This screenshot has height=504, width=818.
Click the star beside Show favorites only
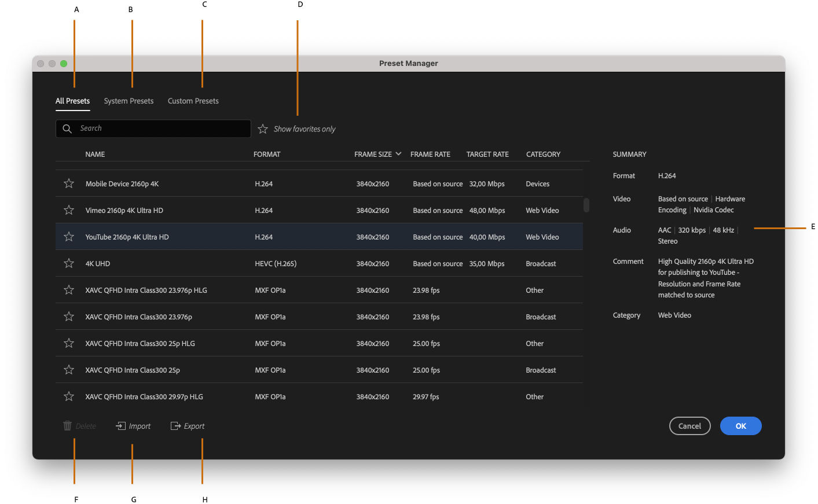[x=262, y=128]
